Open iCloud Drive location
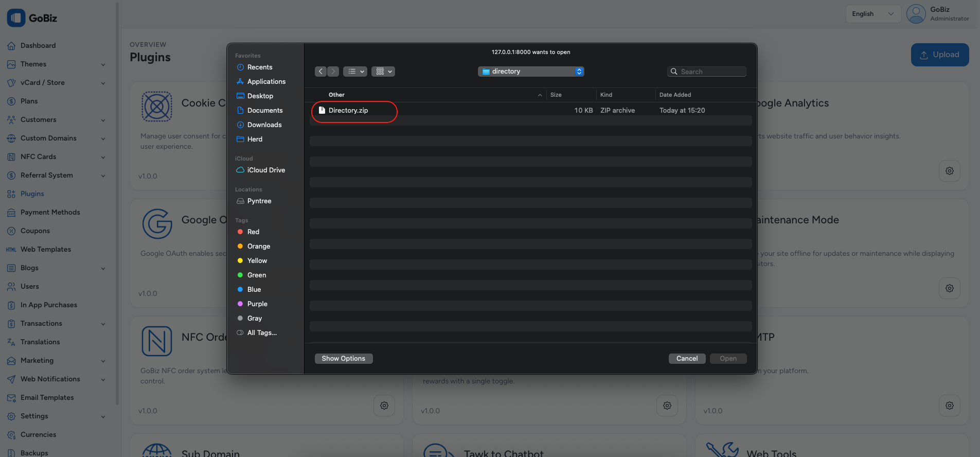Screen dimensions: 980x457 click(x=265, y=170)
